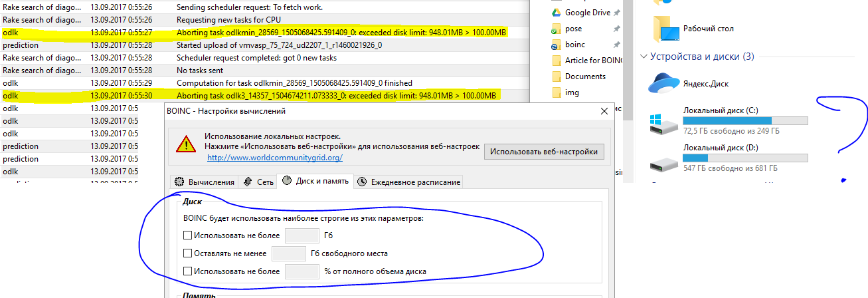Switch to the Вычисления tab
Image resolution: width=868 pixels, height=298 pixels.
pos(205,182)
